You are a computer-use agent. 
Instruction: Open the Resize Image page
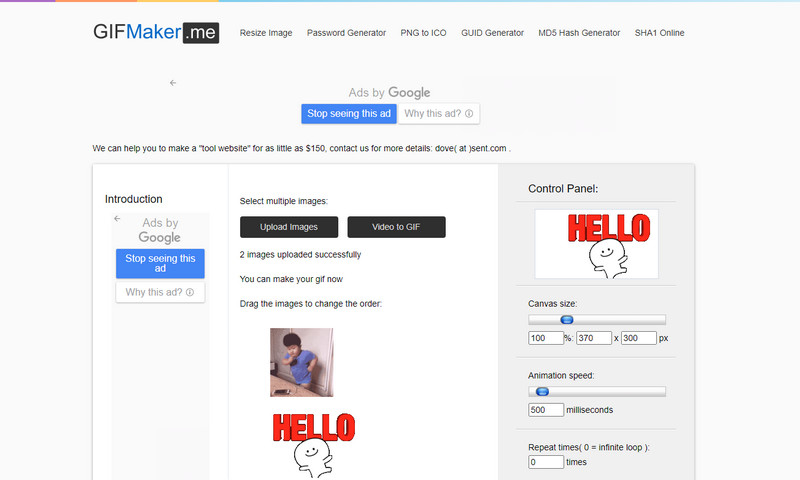(x=266, y=33)
